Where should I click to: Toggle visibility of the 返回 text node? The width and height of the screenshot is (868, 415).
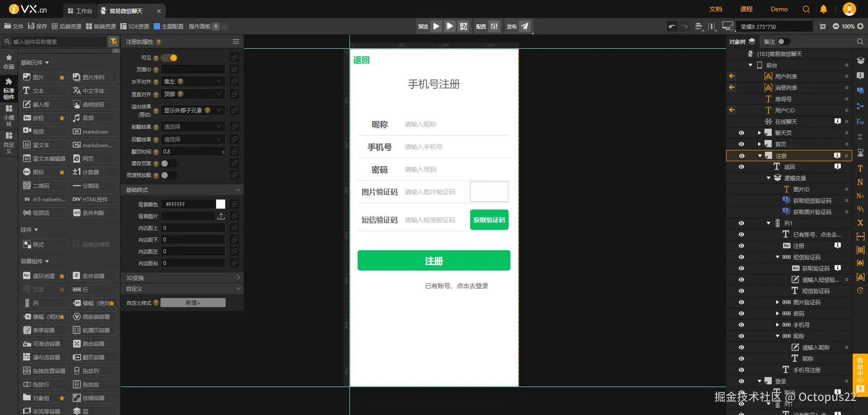(x=741, y=167)
